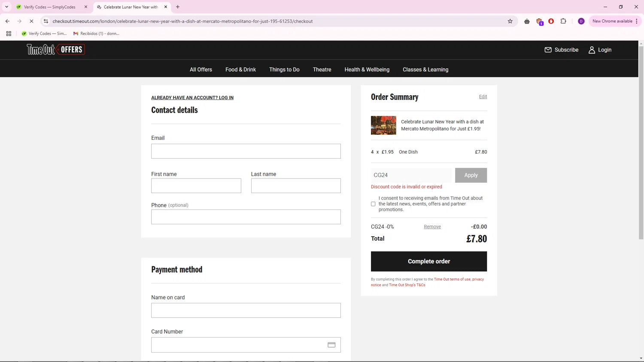Click the Total £7.80 amount
The image size is (644, 362).
477,239
